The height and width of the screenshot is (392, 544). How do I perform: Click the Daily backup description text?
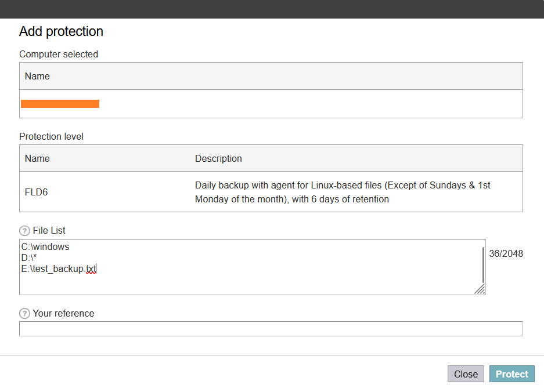[343, 193]
